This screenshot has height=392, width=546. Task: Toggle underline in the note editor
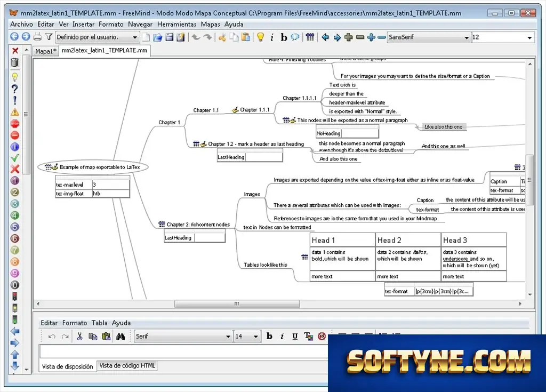[295, 336]
